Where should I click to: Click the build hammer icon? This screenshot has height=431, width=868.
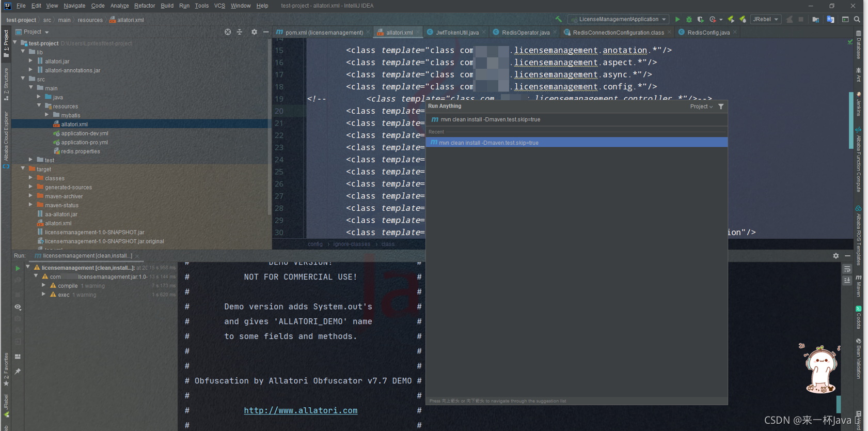pos(559,19)
